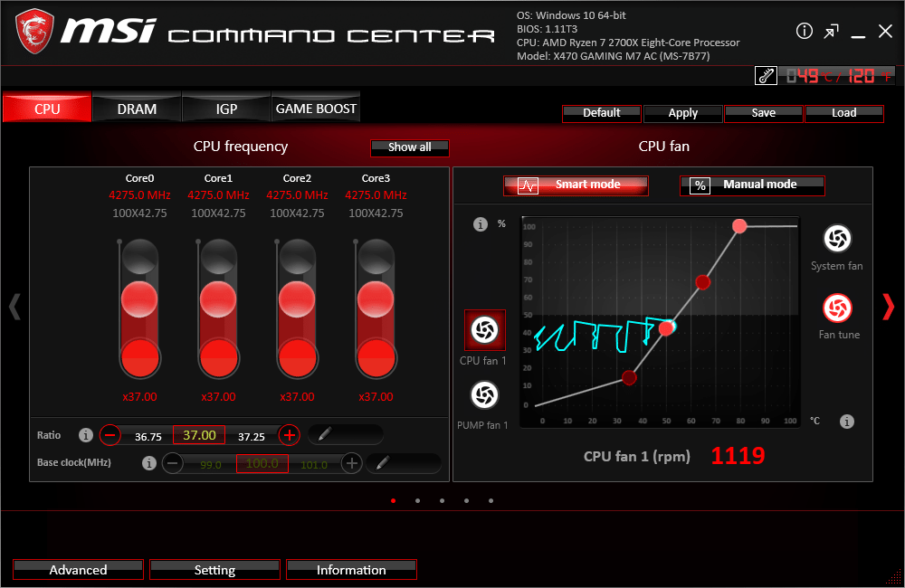Click the fan curve point near 45 percent
The width and height of the screenshot is (905, 588).
pyautogui.click(x=666, y=327)
